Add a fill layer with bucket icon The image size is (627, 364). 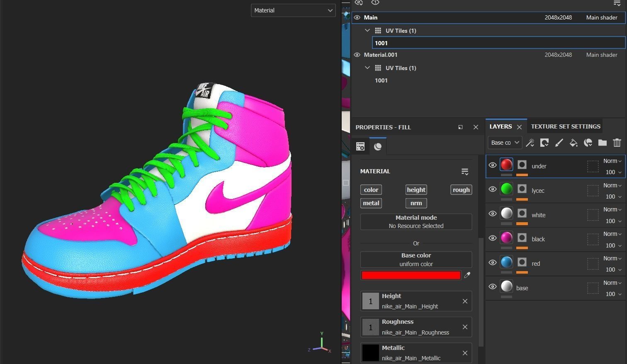[574, 143]
